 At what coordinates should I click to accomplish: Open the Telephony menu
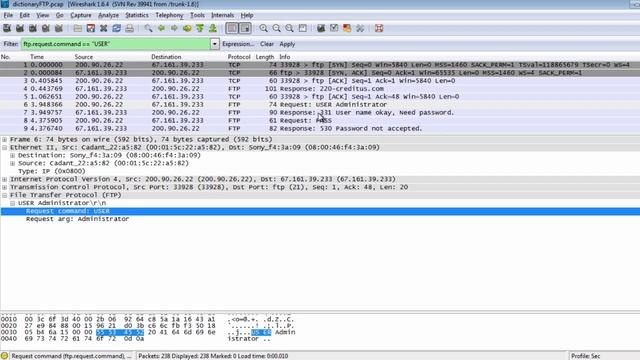click(x=169, y=15)
